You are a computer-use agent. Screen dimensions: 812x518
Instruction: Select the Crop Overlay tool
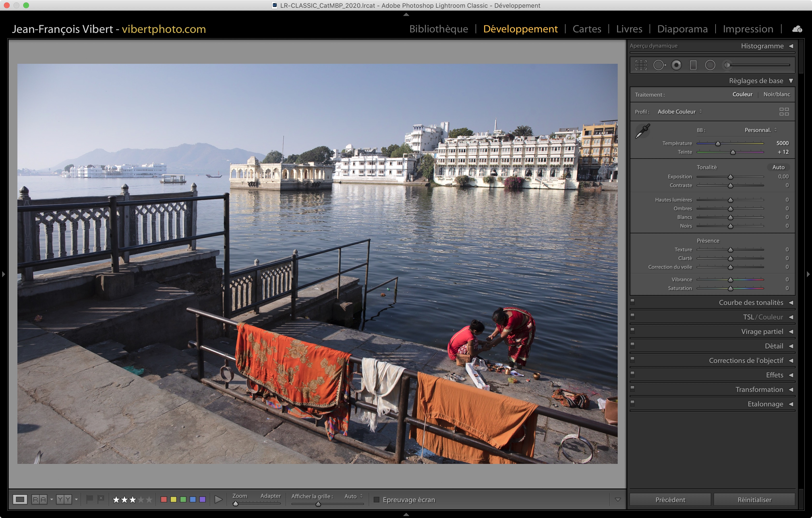(641, 65)
